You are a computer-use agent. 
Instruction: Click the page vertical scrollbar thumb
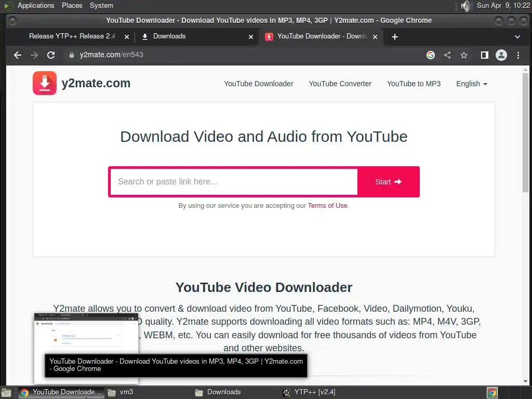click(525, 132)
